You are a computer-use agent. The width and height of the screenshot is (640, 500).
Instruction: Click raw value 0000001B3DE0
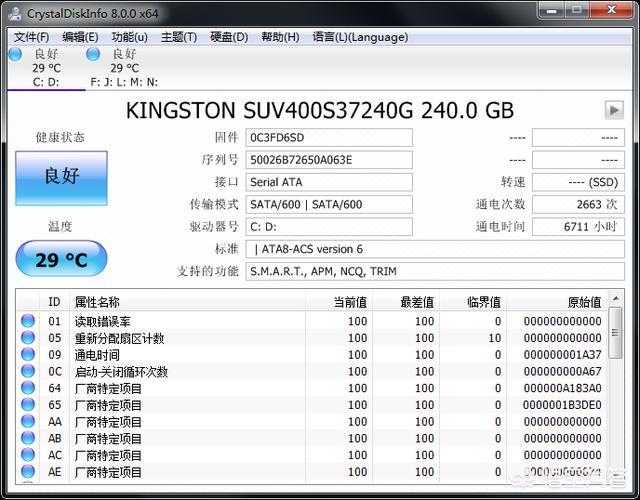[562, 405]
